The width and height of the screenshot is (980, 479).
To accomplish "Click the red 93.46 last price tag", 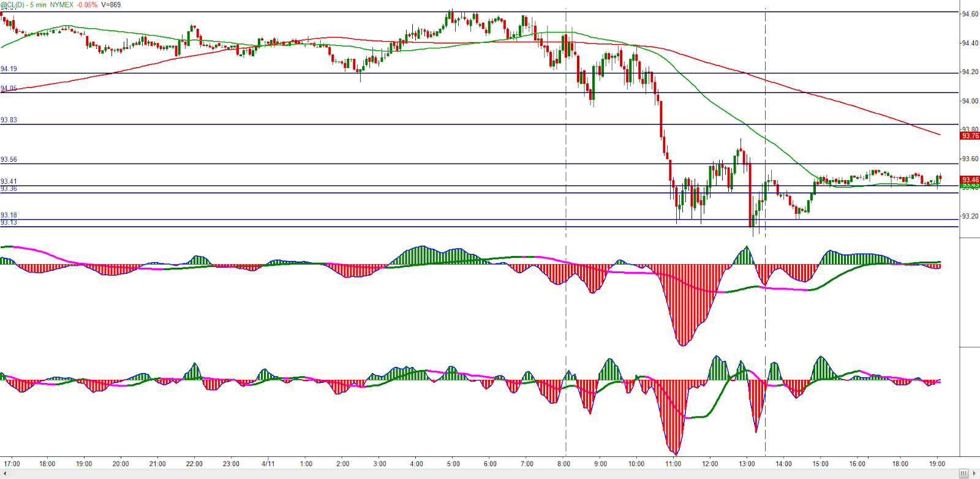I will click(970, 179).
